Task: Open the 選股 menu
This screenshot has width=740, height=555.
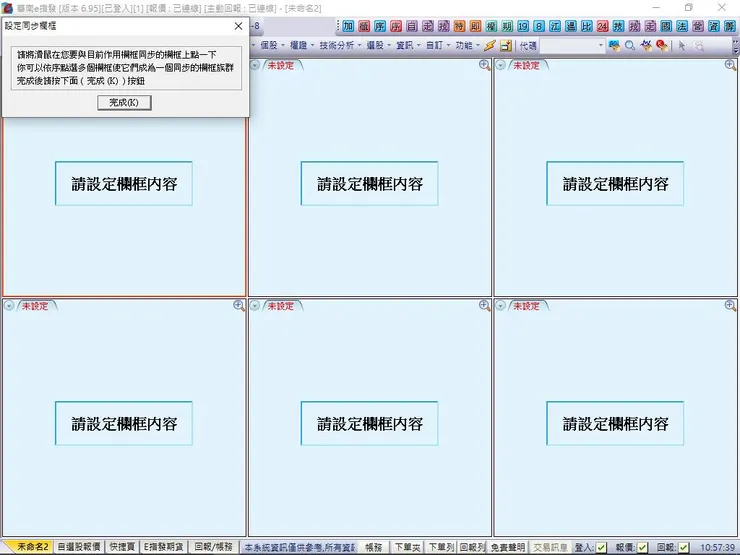Action: pyautogui.click(x=378, y=46)
